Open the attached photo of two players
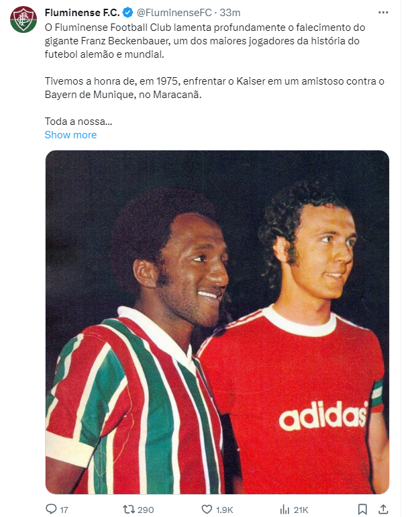This screenshot has height=517, width=420. coord(217,322)
